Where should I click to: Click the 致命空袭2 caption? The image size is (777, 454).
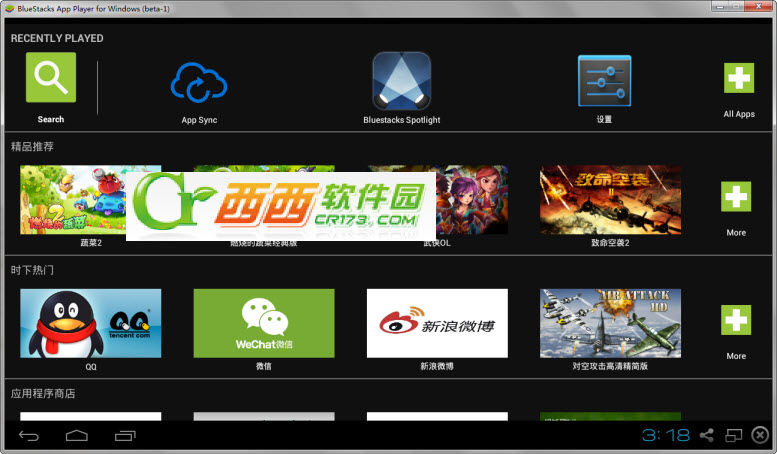(x=610, y=243)
